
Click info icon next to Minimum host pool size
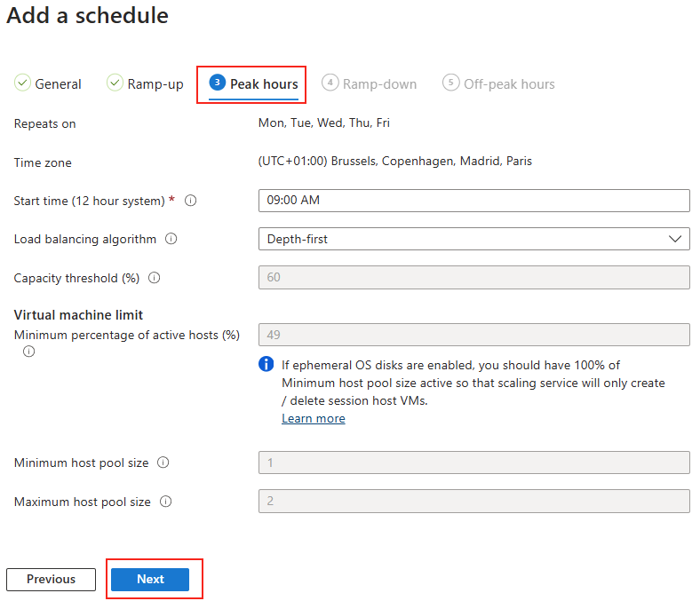coord(163,463)
